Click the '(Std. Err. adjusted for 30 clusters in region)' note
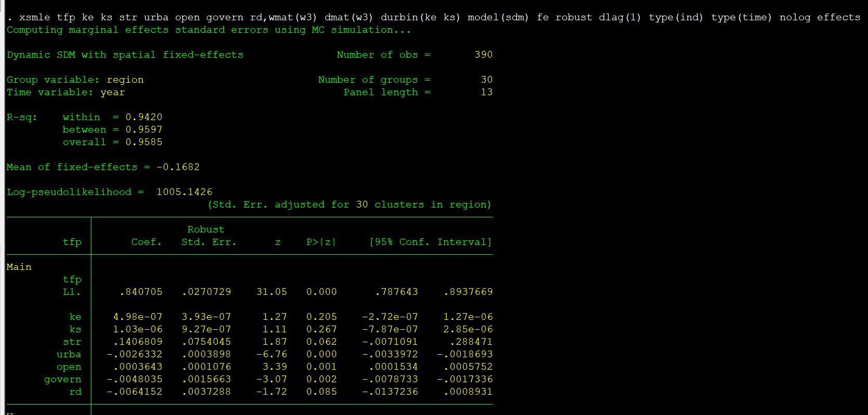This screenshot has width=868, height=415. 350,204
